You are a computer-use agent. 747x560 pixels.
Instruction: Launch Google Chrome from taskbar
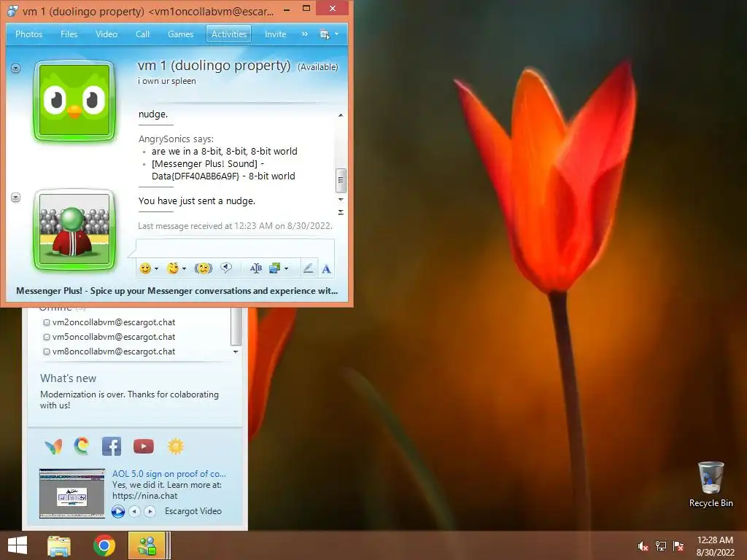coord(104,545)
